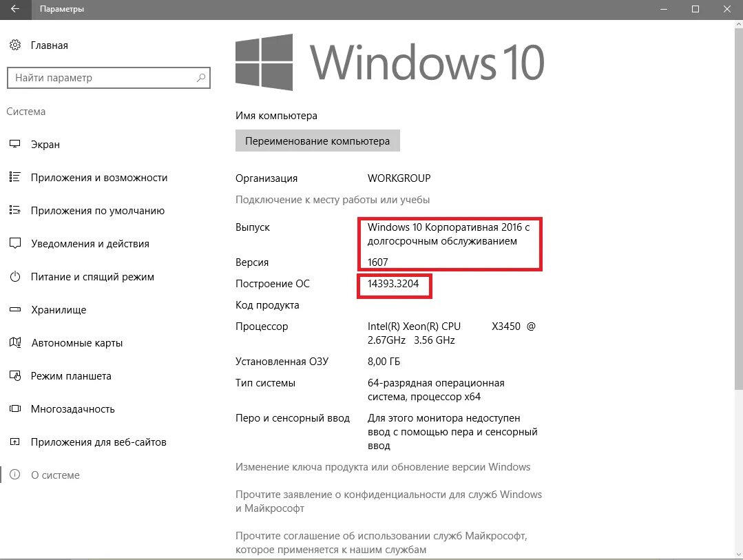Open the privacy statement link
743x560 pixels.
tap(388, 501)
